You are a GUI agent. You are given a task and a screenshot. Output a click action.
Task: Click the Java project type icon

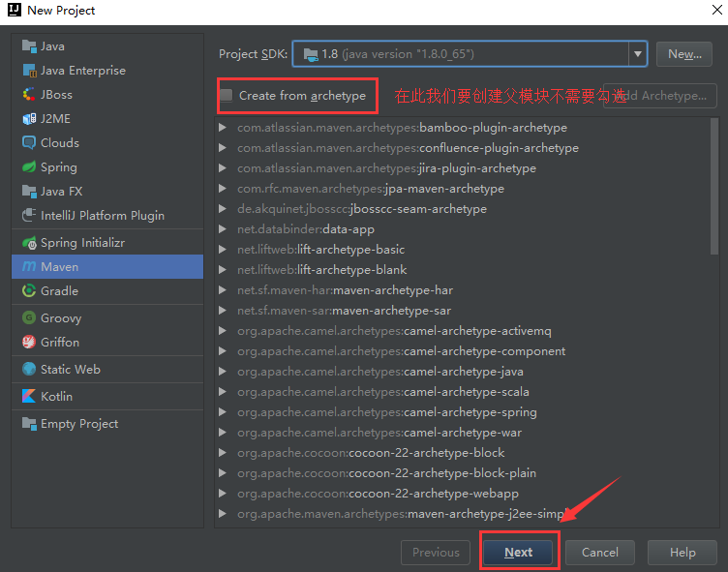tap(29, 46)
